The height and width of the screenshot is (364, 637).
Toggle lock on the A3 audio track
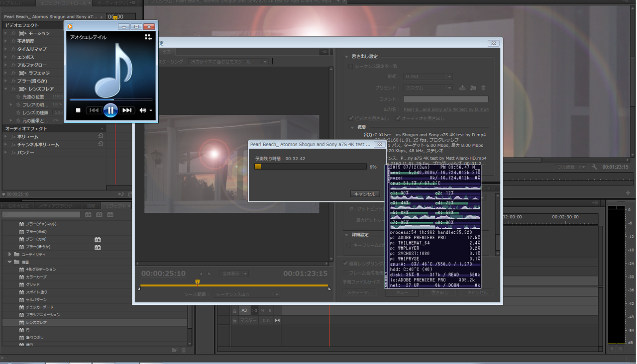click(x=235, y=310)
